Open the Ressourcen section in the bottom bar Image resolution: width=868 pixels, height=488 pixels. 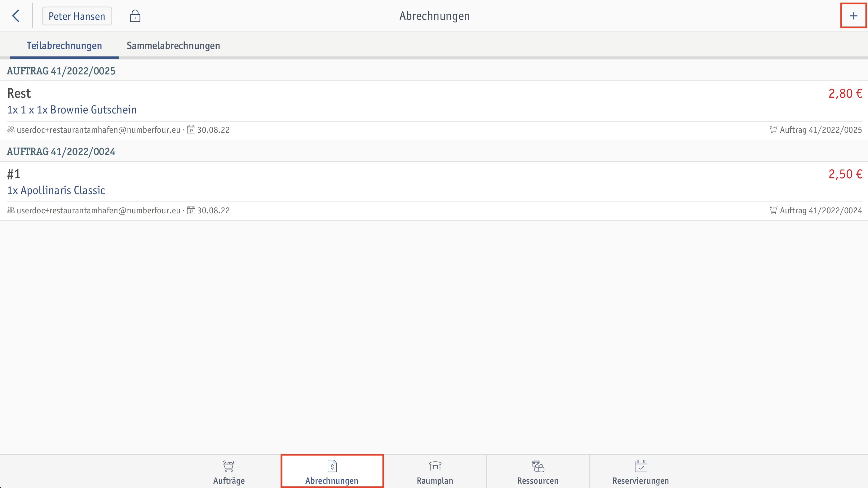[538, 472]
